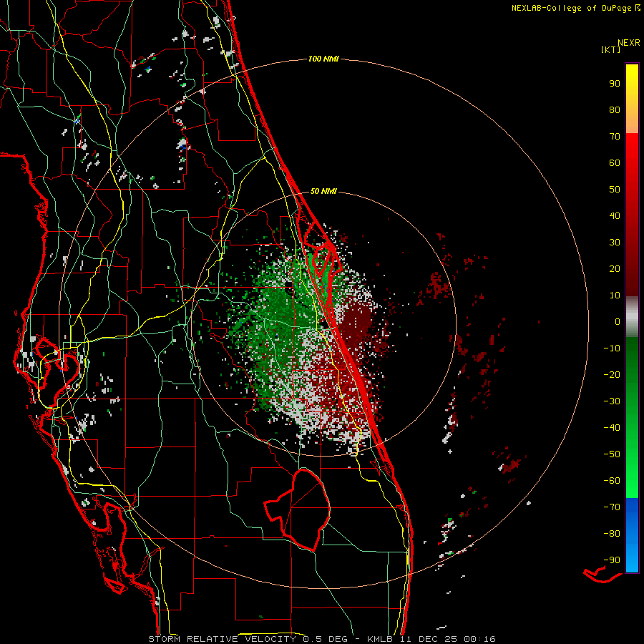Click the -10 scale value
The image size is (644, 644).
612,348
